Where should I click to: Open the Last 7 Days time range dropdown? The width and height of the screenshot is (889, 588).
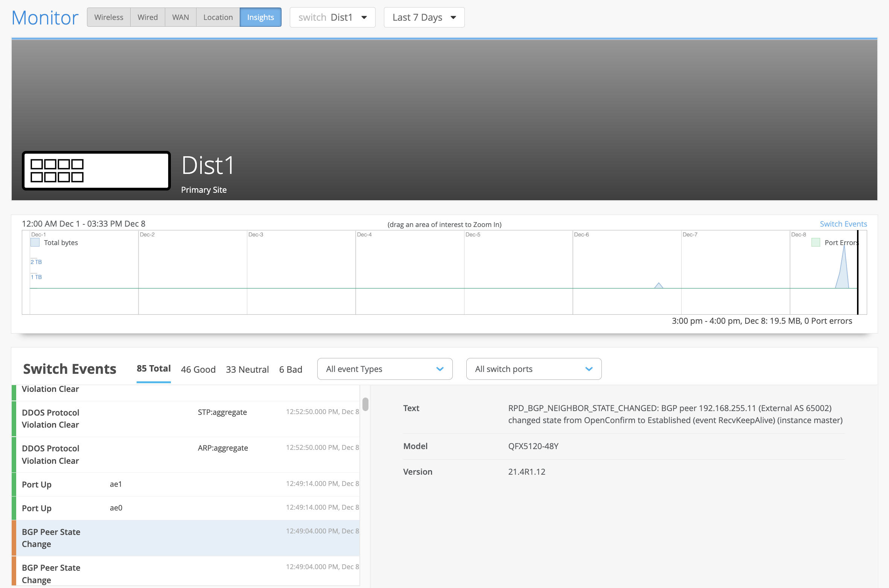424,17
